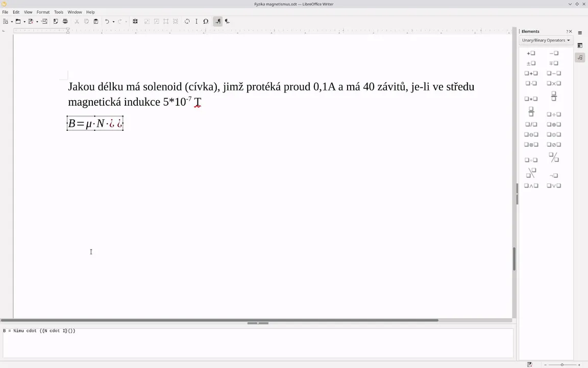Screen dimensions: 588x368
Task: Open the View menu
Action: tap(28, 12)
